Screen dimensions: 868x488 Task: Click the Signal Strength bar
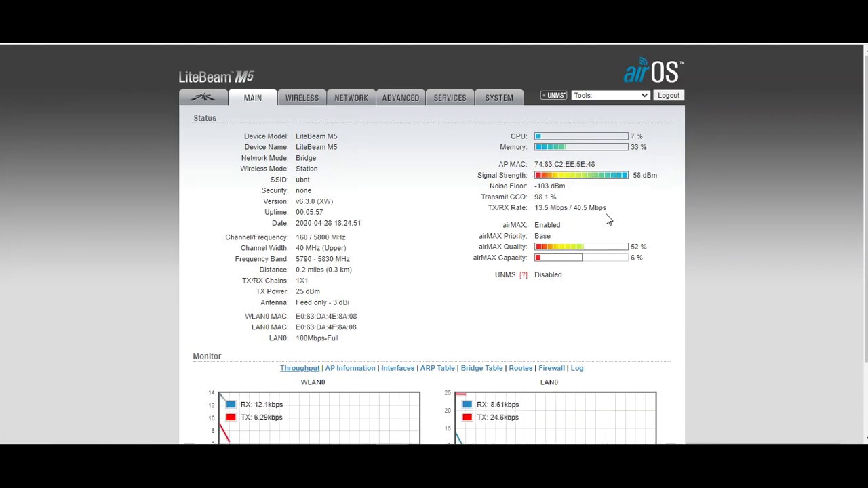581,176
